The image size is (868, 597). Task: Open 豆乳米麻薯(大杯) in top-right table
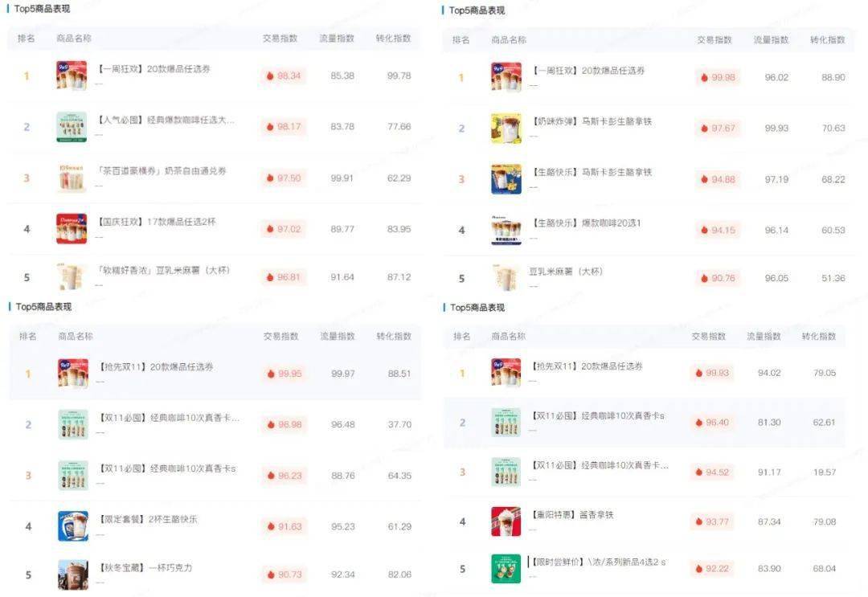tap(565, 272)
